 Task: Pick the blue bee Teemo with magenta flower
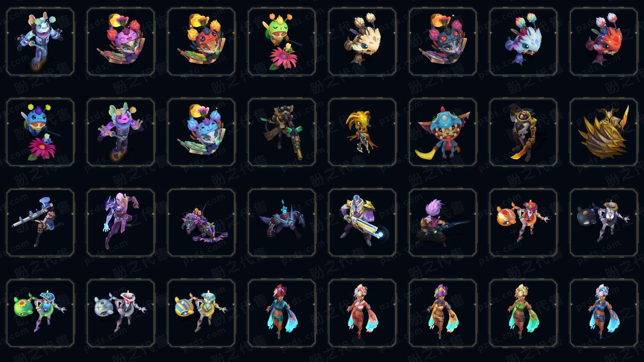[x=40, y=132]
